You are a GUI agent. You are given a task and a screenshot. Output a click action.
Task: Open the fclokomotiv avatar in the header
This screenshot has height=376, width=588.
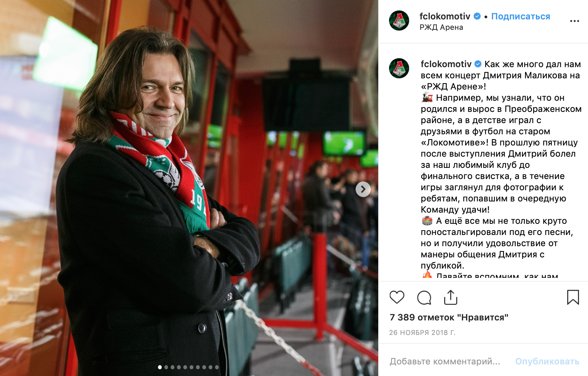[x=399, y=21]
